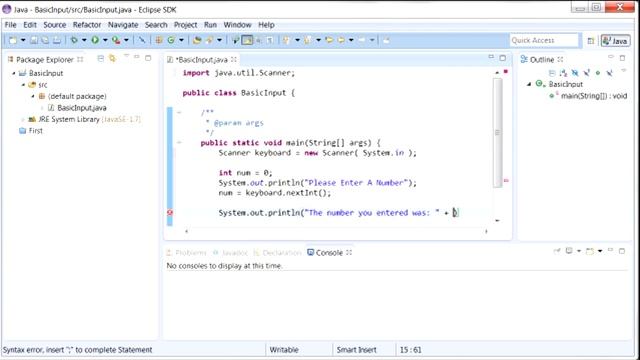Click the Open Perspective icon
The height and width of the screenshot is (360, 640).
pos(591,40)
